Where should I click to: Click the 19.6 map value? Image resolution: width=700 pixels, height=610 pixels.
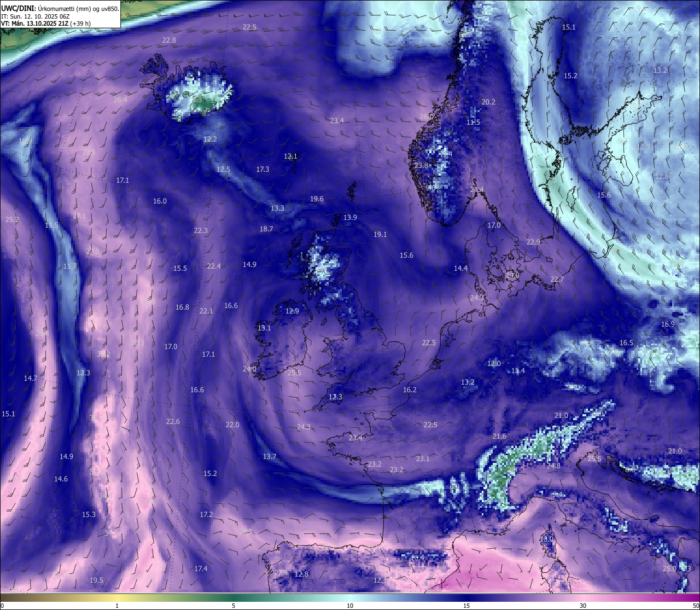[317, 199]
